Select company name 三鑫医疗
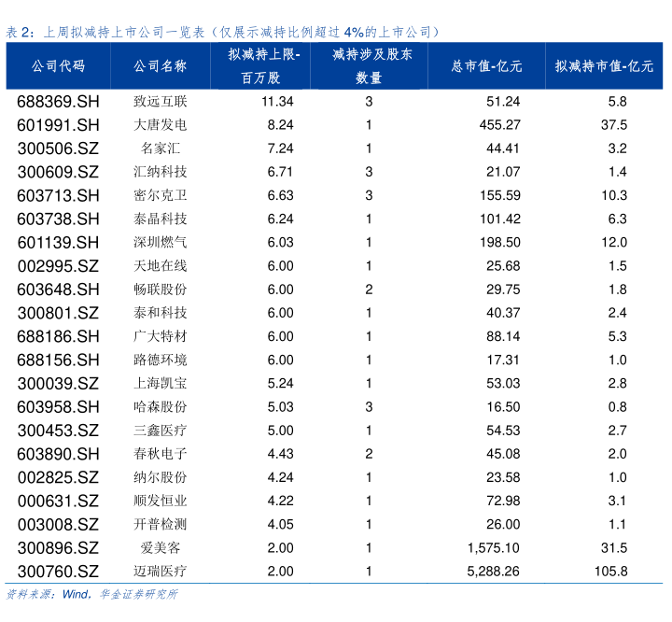 (x=161, y=431)
